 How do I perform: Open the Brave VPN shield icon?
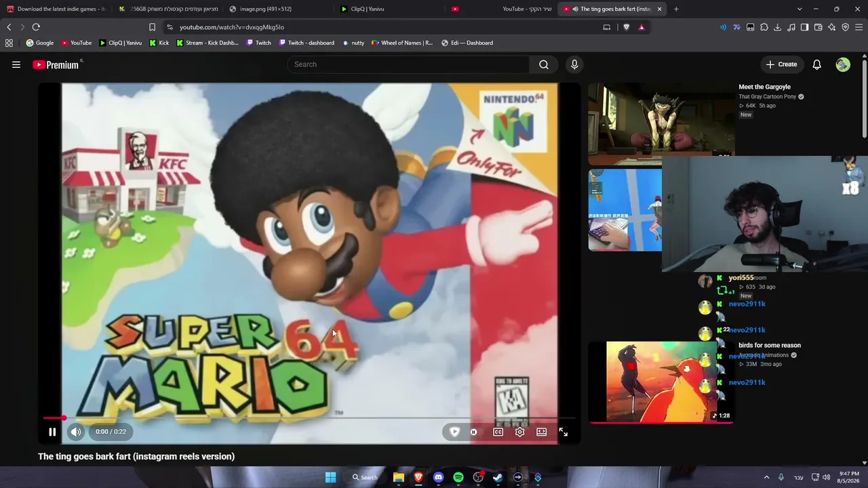(846, 27)
